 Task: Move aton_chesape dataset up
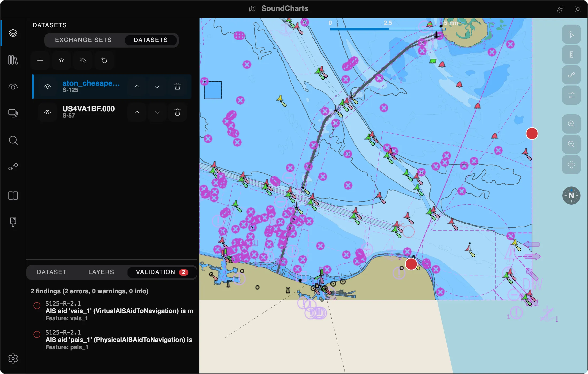pyautogui.click(x=137, y=87)
